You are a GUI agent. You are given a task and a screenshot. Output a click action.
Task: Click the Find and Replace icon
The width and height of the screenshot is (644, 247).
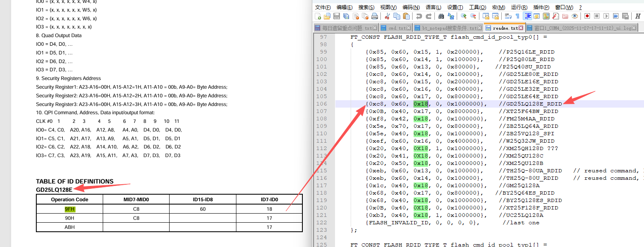click(451, 16)
